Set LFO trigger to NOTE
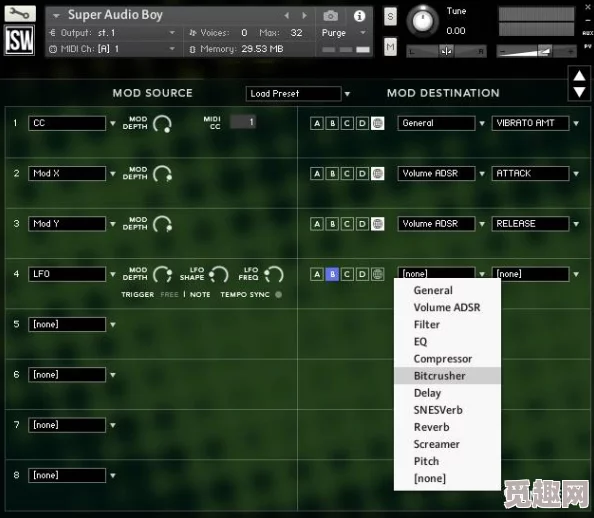This screenshot has height=518, width=594. pos(200,294)
